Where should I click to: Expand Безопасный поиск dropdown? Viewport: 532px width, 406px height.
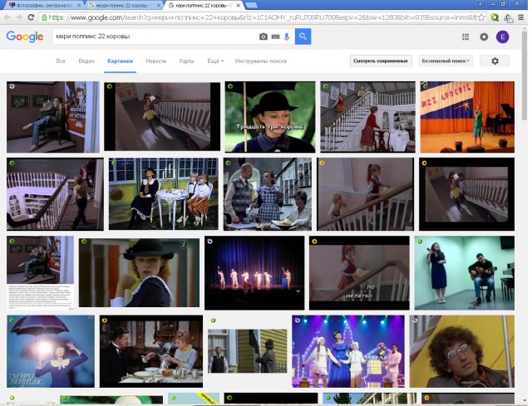click(446, 61)
